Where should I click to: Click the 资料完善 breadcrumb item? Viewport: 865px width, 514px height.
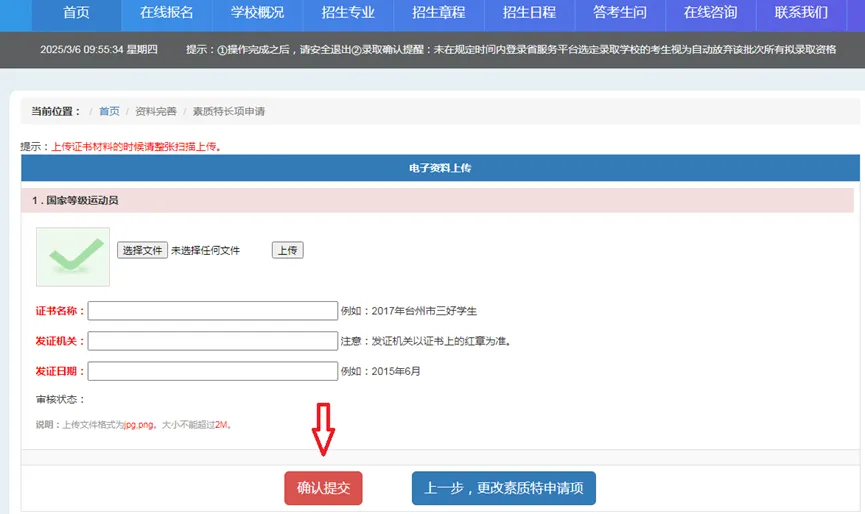[x=155, y=112]
